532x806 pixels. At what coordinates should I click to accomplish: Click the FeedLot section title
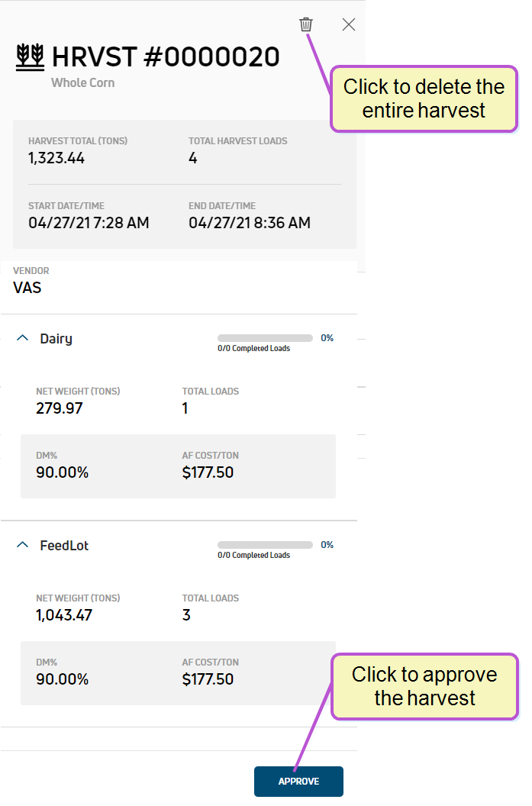[x=64, y=546]
